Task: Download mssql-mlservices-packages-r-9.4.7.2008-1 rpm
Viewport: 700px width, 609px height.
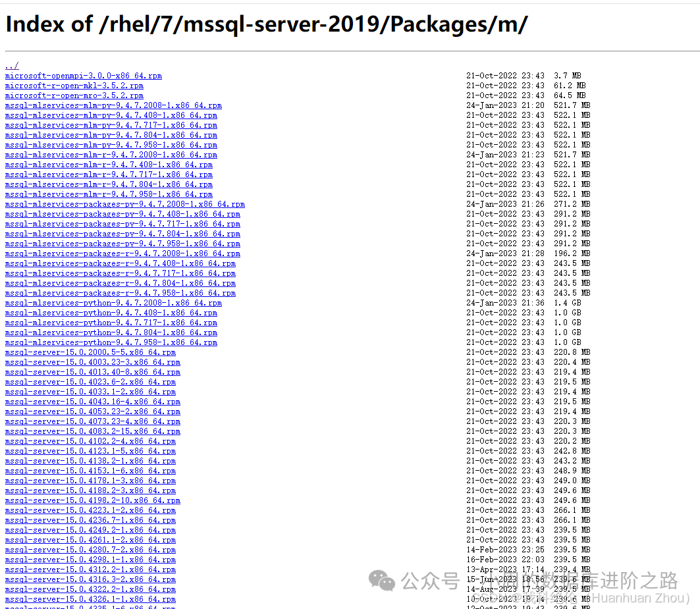Action: click(x=122, y=253)
